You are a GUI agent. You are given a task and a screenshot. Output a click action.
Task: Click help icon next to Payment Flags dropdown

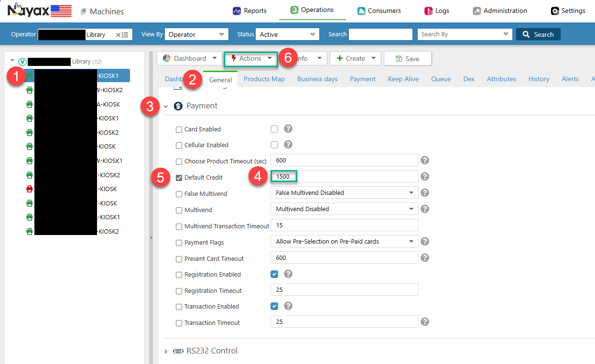[424, 242]
